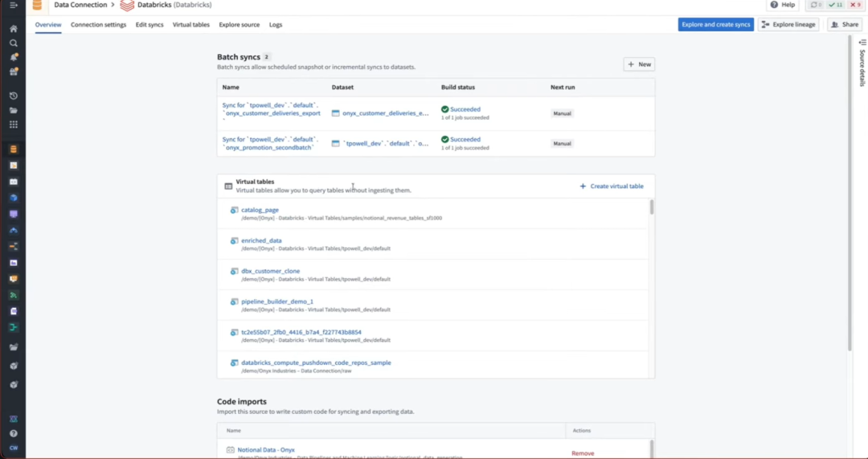Open the dataset icon next to onyx_customer_deliveries_e...
Image resolution: width=868 pixels, height=459 pixels.
pyautogui.click(x=335, y=113)
